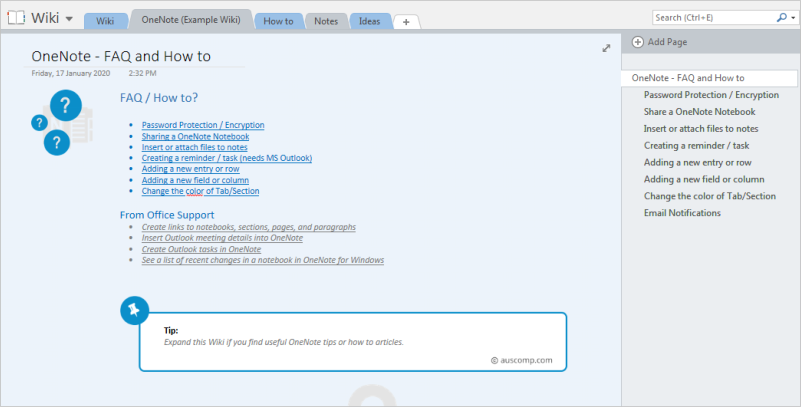Open Create links to notebooks, sections, pages link
Image resolution: width=801 pixels, height=407 pixels.
[x=249, y=227]
